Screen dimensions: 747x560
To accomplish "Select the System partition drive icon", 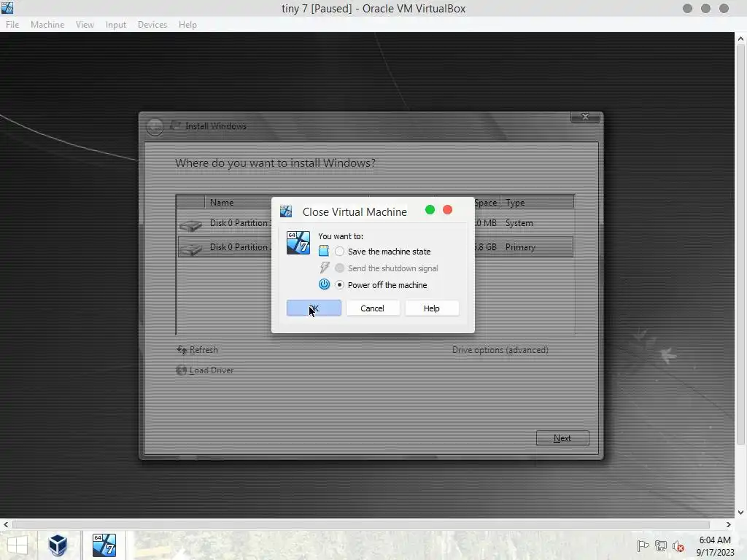I will click(x=190, y=225).
